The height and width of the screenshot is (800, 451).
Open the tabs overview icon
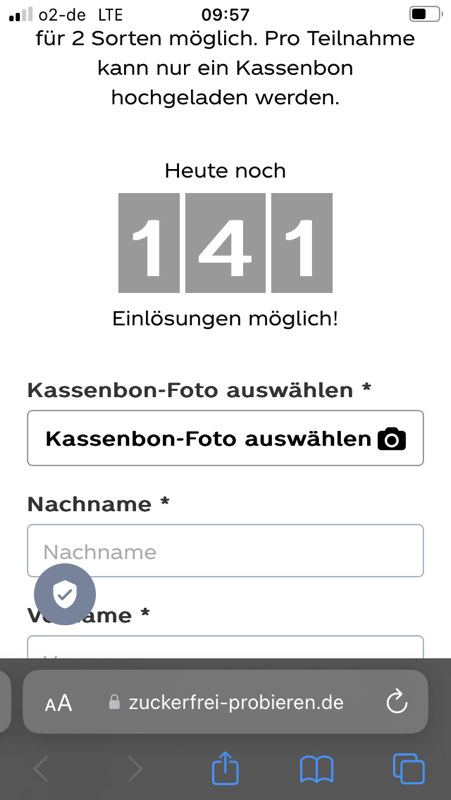[x=409, y=769]
